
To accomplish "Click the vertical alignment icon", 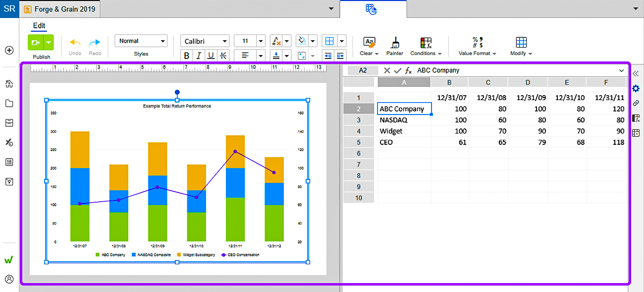I will pos(275,55).
